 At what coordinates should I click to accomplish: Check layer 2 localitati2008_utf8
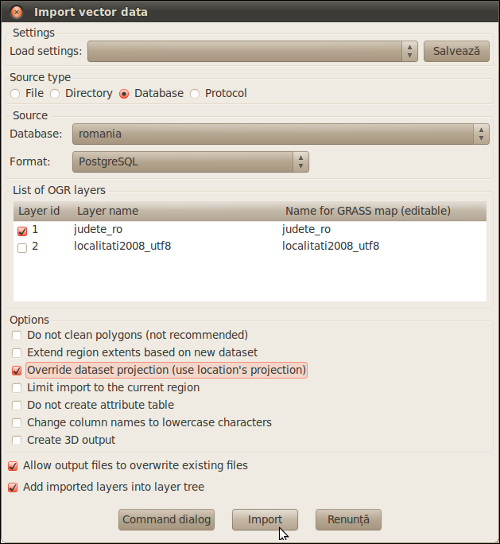pyautogui.click(x=22, y=247)
